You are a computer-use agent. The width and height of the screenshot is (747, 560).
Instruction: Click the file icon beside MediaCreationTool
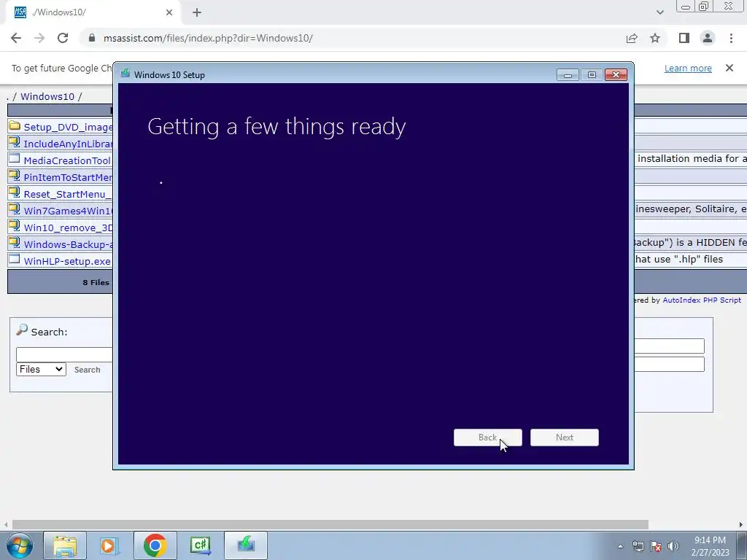[x=15, y=159]
